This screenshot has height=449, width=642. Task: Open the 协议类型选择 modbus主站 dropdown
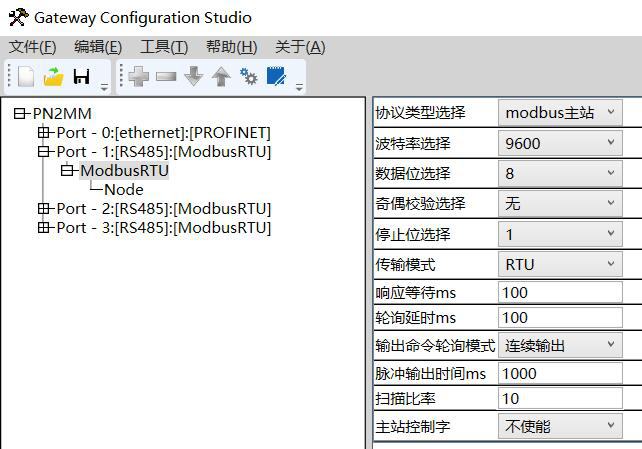560,113
